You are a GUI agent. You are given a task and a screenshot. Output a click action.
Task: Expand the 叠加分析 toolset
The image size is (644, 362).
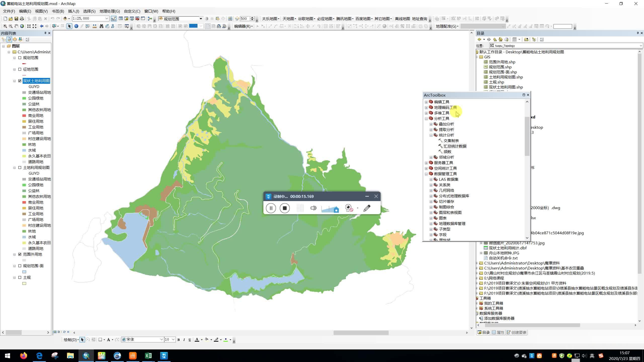(431, 124)
